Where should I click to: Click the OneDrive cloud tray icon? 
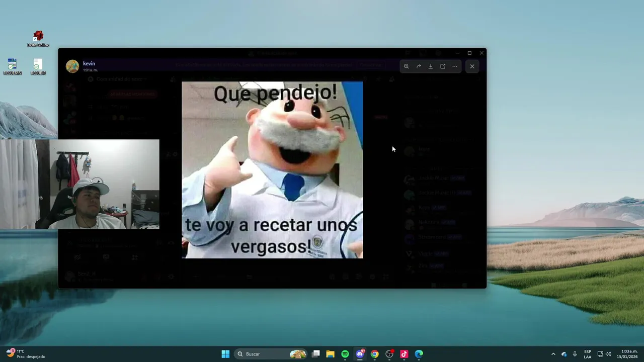[x=564, y=354]
